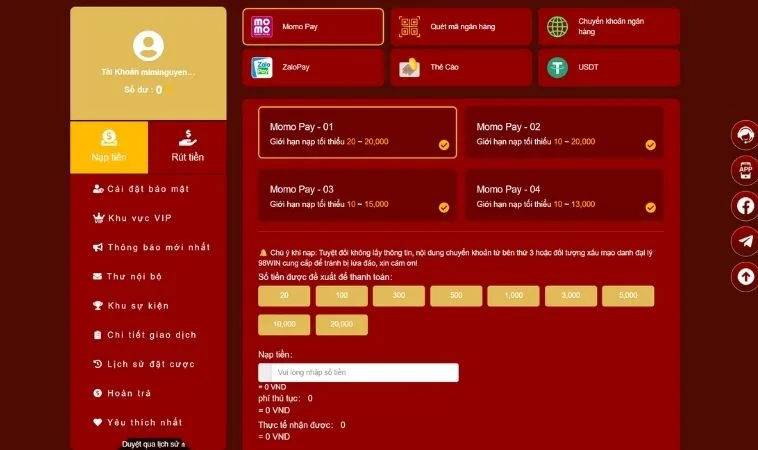758x450 pixels.
Task: Select Momo Pay - 02 channel
Action: click(x=564, y=132)
